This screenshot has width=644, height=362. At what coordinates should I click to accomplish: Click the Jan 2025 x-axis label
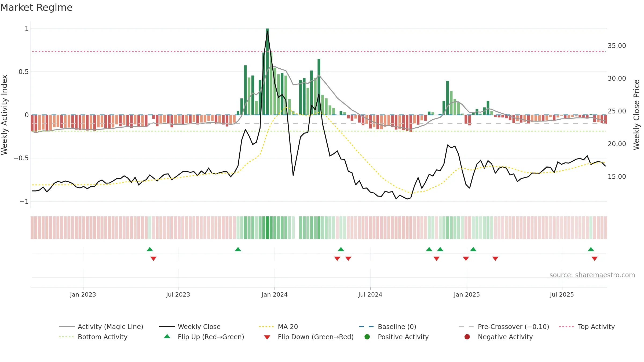(467, 295)
